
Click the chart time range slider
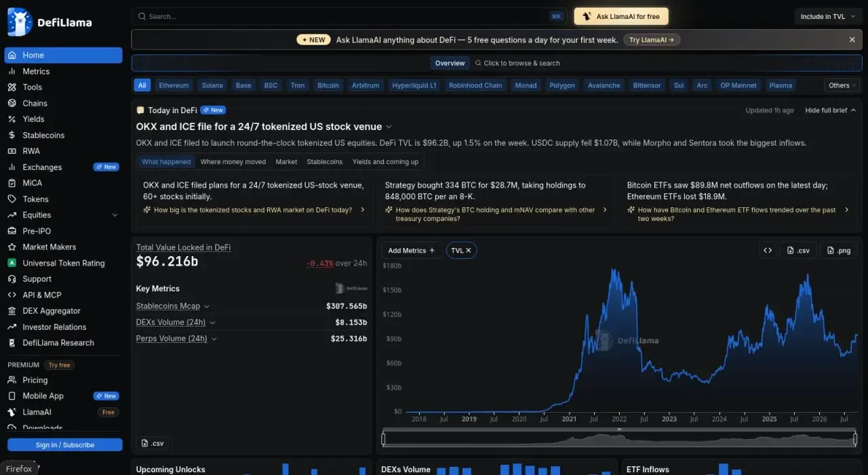click(620, 439)
